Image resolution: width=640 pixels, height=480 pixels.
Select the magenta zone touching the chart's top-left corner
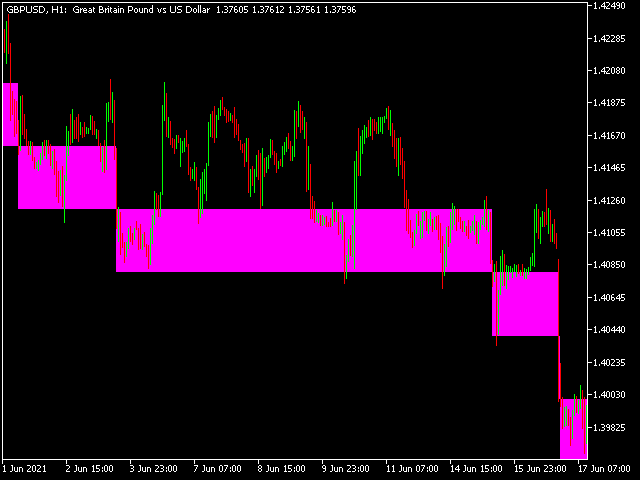[10, 114]
